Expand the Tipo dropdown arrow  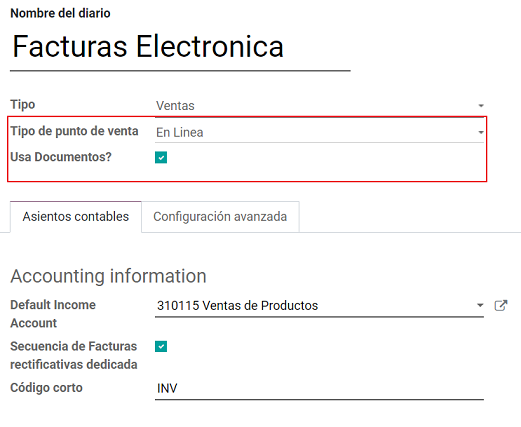click(x=481, y=106)
